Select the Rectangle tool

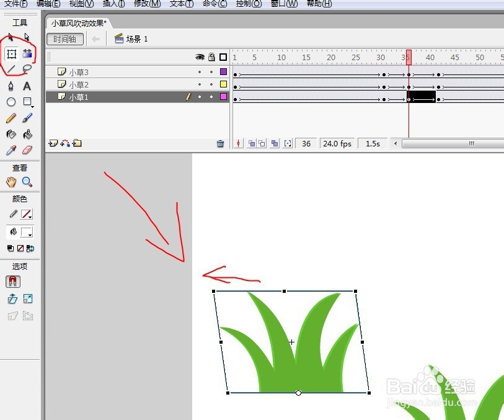(28, 102)
